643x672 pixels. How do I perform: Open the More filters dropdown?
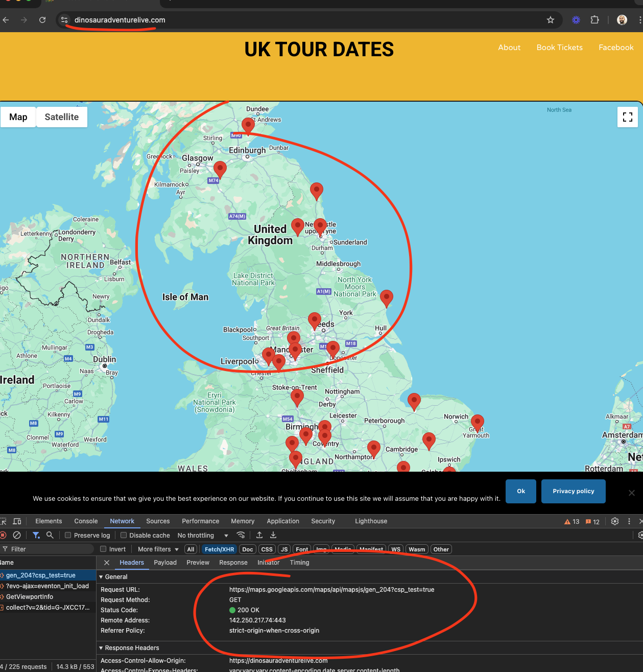pos(158,549)
